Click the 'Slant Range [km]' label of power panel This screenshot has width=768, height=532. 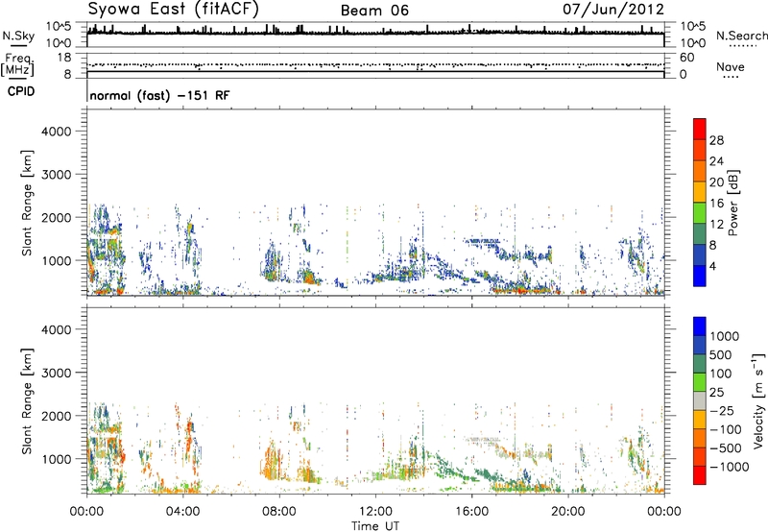(x=27, y=203)
